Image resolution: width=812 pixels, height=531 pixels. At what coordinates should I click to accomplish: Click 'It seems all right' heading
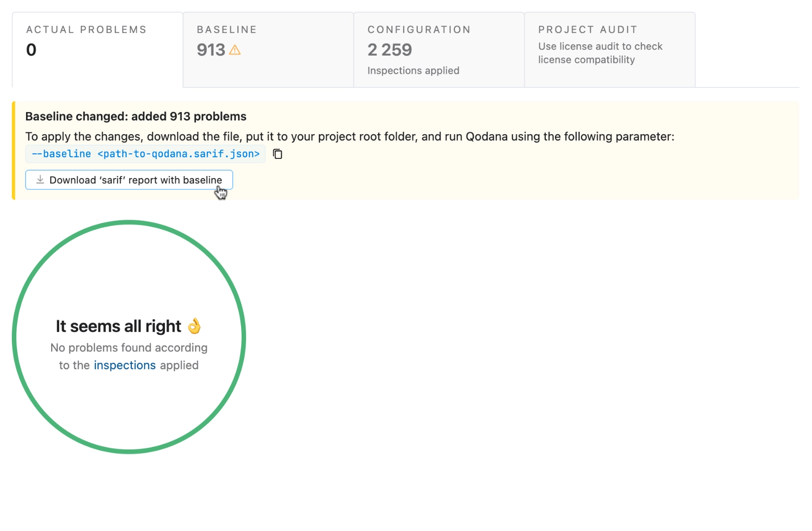click(x=119, y=326)
